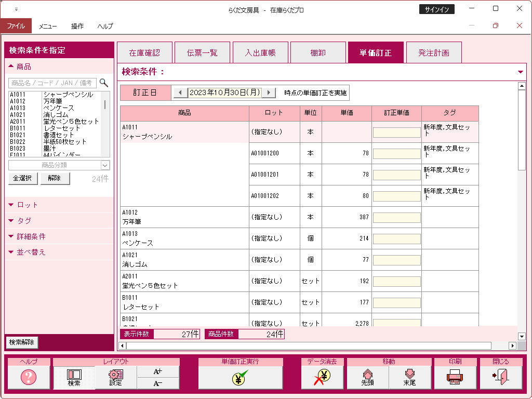The image size is (532, 399).
Task: Select the 単価訂正 tab
Action: (x=376, y=52)
